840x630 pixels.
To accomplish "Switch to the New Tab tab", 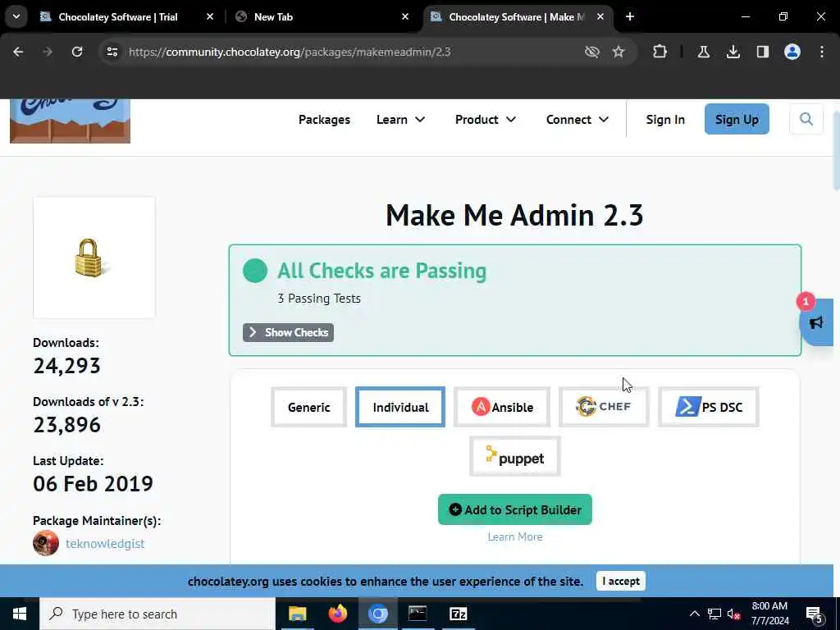I will (273, 17).
